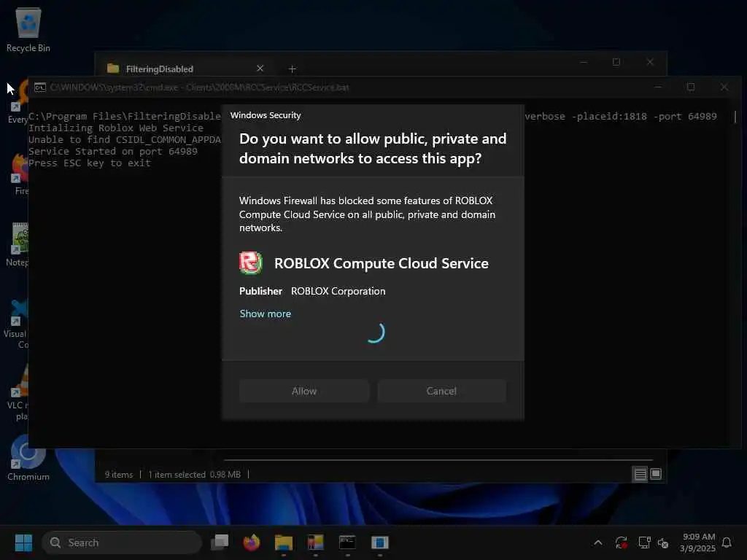Expand the Show more details link

(265, 314)
